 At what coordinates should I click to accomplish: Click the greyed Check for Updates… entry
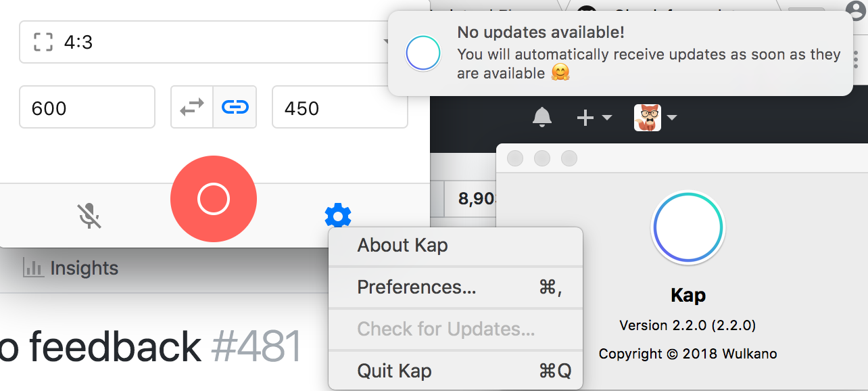pos(455,329)
